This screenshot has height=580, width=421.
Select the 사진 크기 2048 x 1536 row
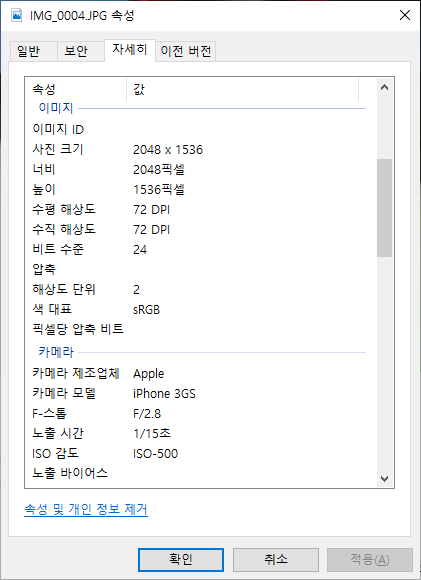point(201,149)
